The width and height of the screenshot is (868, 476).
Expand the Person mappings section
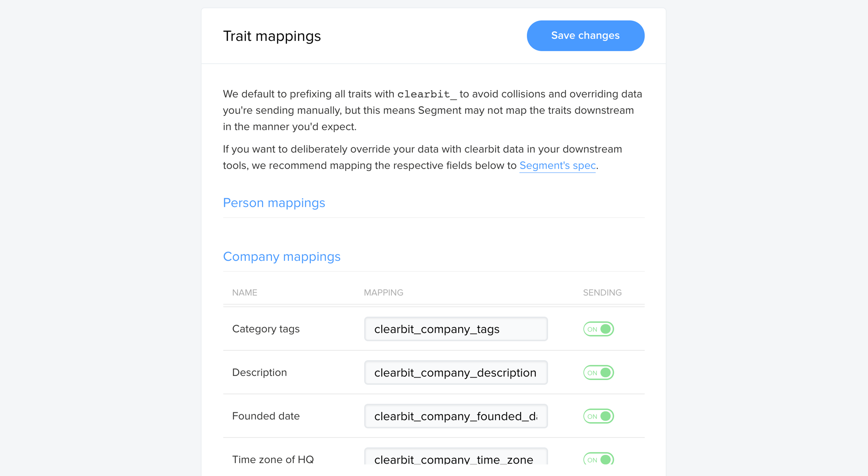273,203
